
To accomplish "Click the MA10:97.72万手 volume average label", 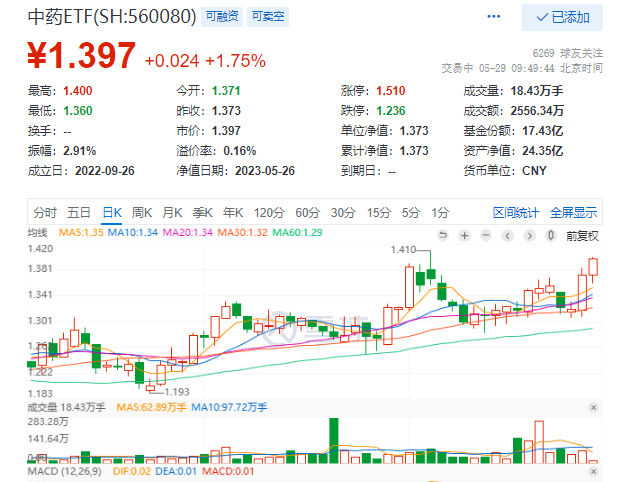I will 229,407.
